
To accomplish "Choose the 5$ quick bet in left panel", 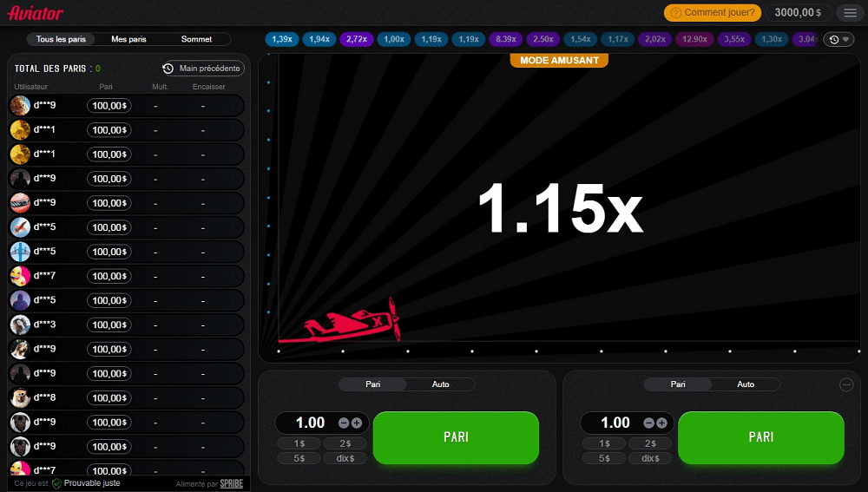I will click(x=299, y=458).
